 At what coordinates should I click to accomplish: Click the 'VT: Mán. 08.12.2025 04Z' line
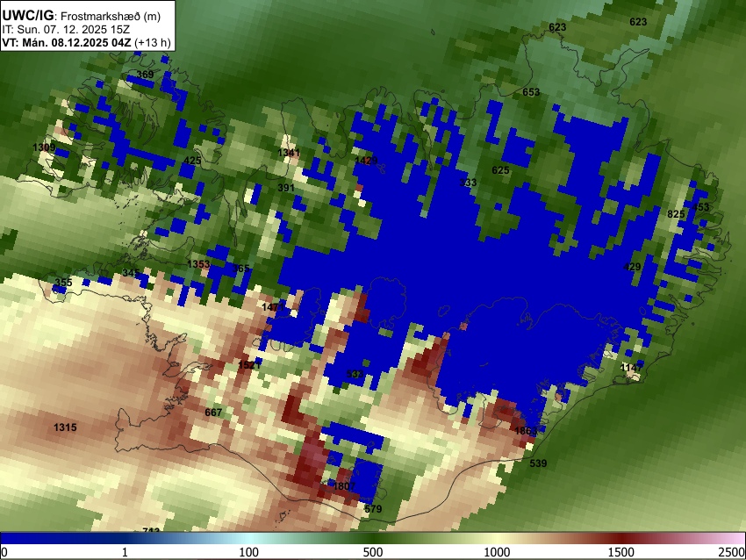point(68,43)
